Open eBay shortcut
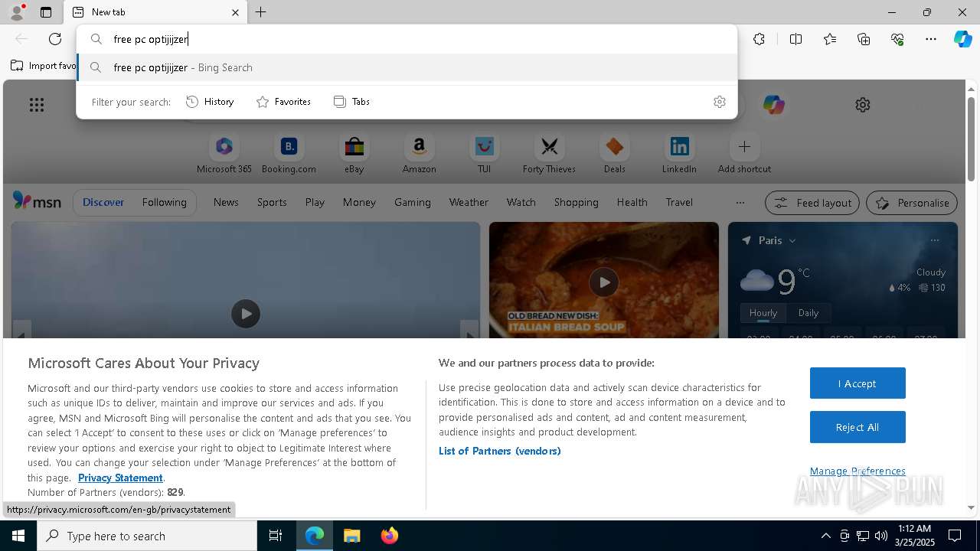Viewport: 980px width, 551px height. pyautogui.click(x=354, y=154)
